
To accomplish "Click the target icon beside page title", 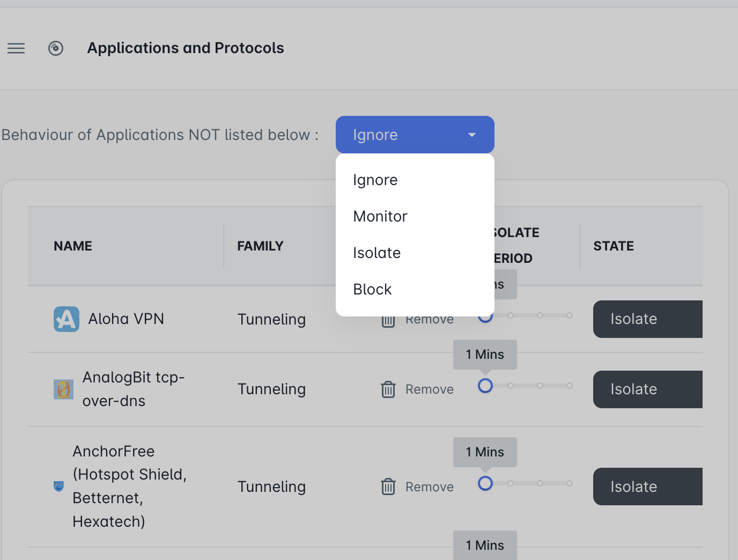I will (56, 48).
